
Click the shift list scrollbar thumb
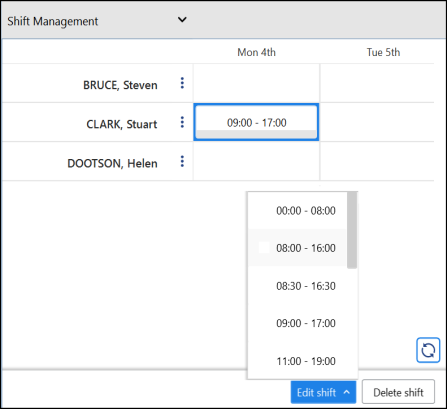(352, 230)
